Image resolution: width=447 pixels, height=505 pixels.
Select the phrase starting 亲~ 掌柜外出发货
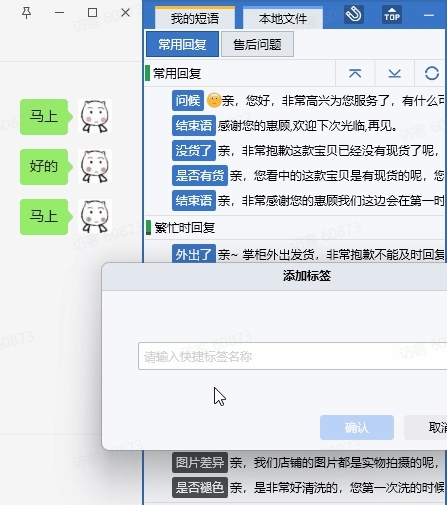pos(331,255)
